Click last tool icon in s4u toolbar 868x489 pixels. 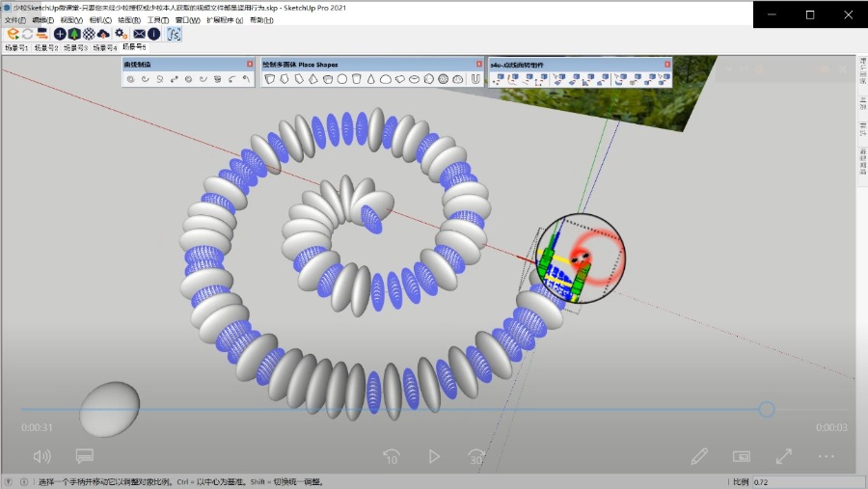pyautogui.click(x=664, y=80)
